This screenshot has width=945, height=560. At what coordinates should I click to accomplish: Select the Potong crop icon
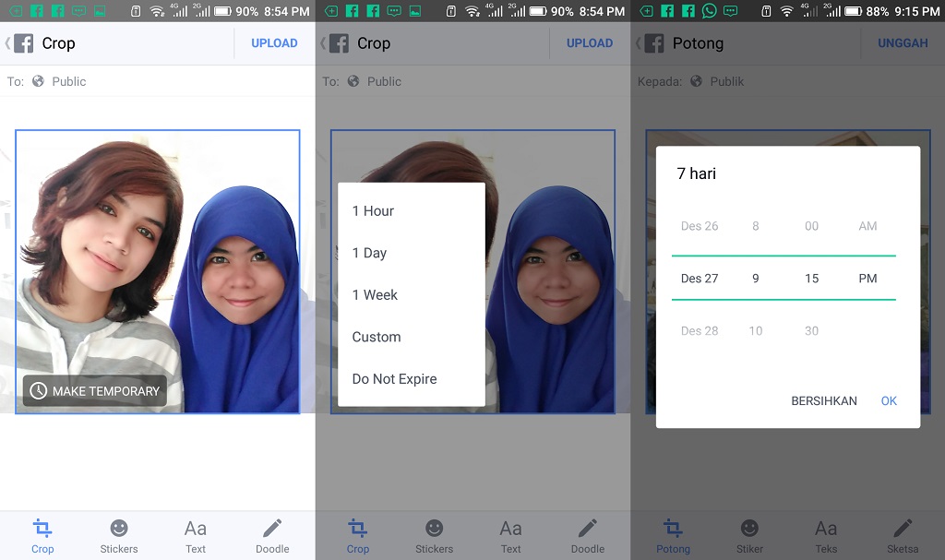pyautogui.click(x=673, y=529)
